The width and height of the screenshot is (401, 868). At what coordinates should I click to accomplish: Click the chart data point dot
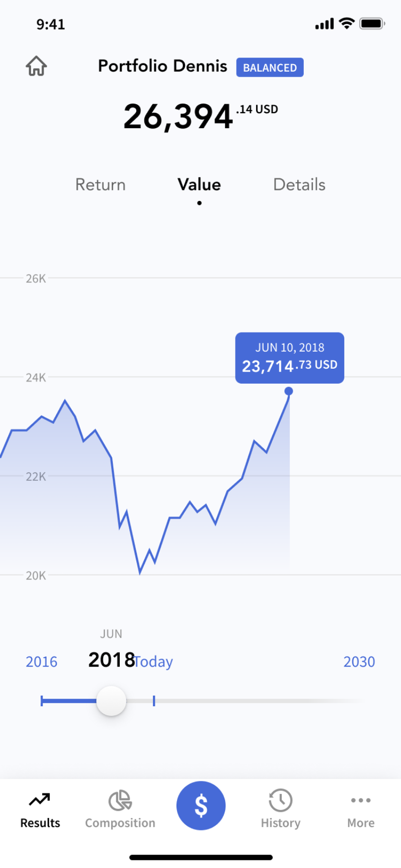pos(289,391)
